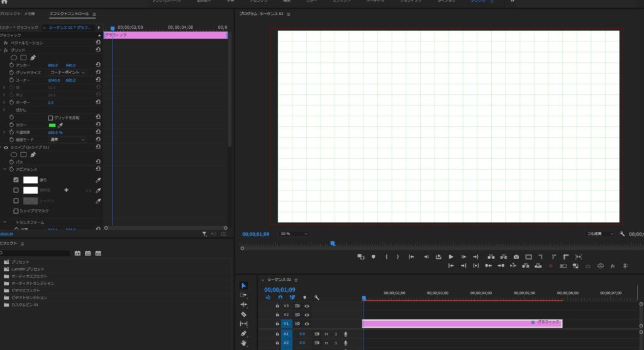Enable the Mask with Shape checkbox

click(16, 211)
